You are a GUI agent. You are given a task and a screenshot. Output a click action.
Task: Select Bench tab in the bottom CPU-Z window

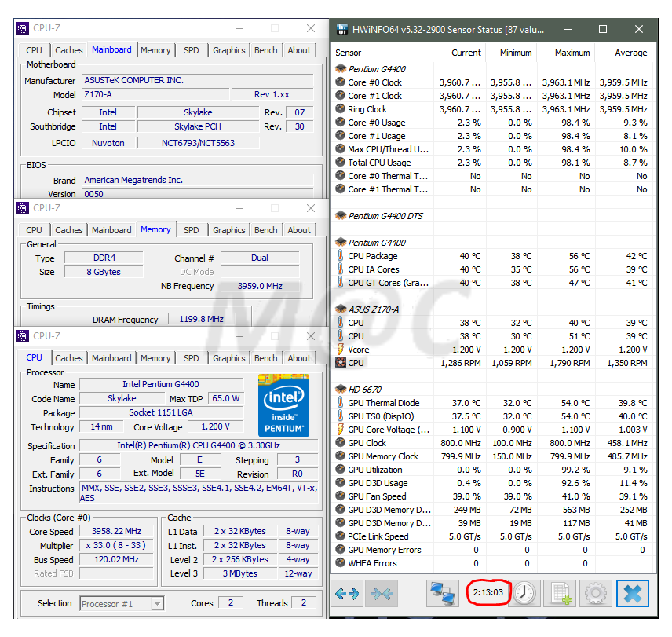pyautogui.click(x=265, y=358)
